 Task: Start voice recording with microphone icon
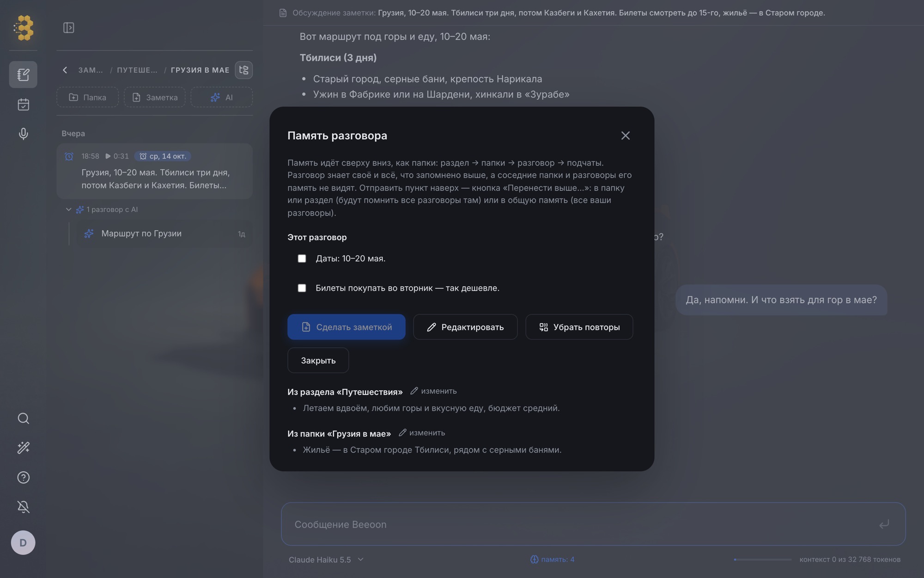pos(23,134)
